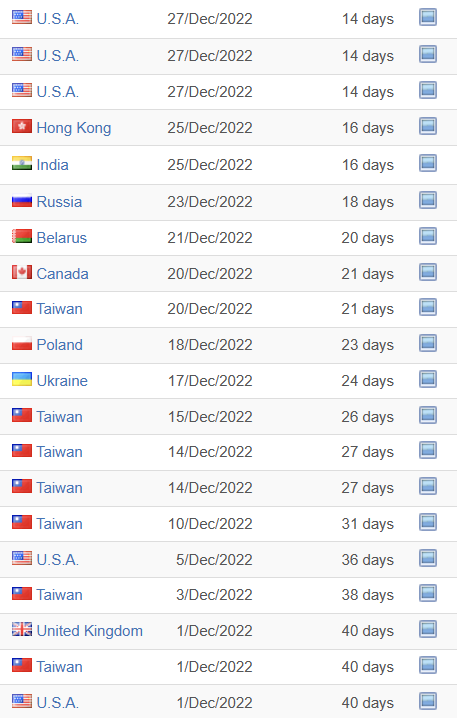The width and height of the screenshot is (460, 718).
Task: Open the Hong Kong country link
Action: 74,128
